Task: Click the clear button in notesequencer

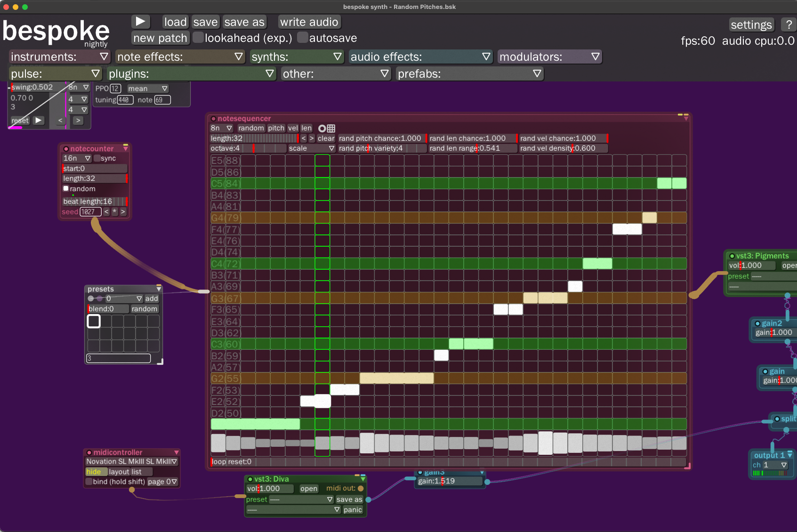Action: (x=326, y=138)
